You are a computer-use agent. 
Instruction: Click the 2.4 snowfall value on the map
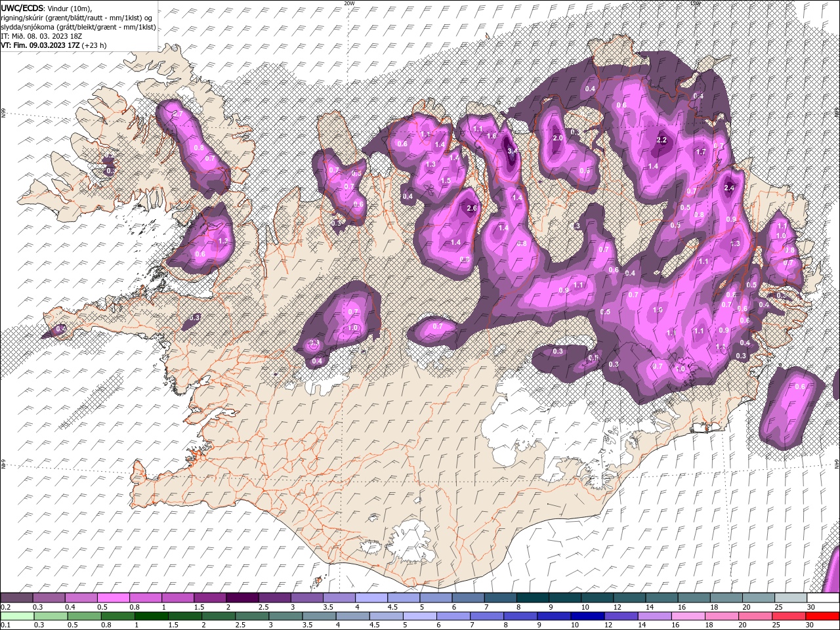pyautogui.click(x=729, y=188)
